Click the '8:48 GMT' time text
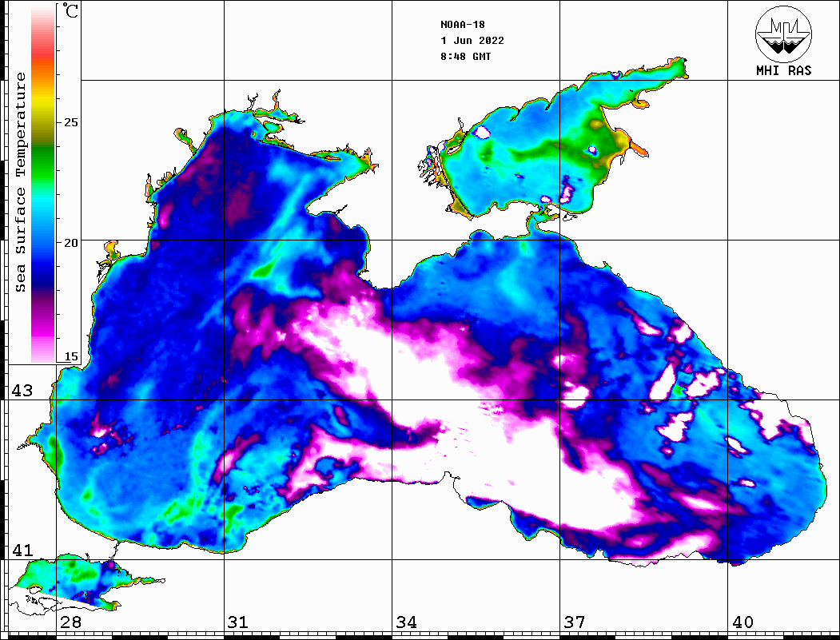Image resolution: width=840 pixels, height=640 pixels. pyautogui.click(x=466, y=57)
